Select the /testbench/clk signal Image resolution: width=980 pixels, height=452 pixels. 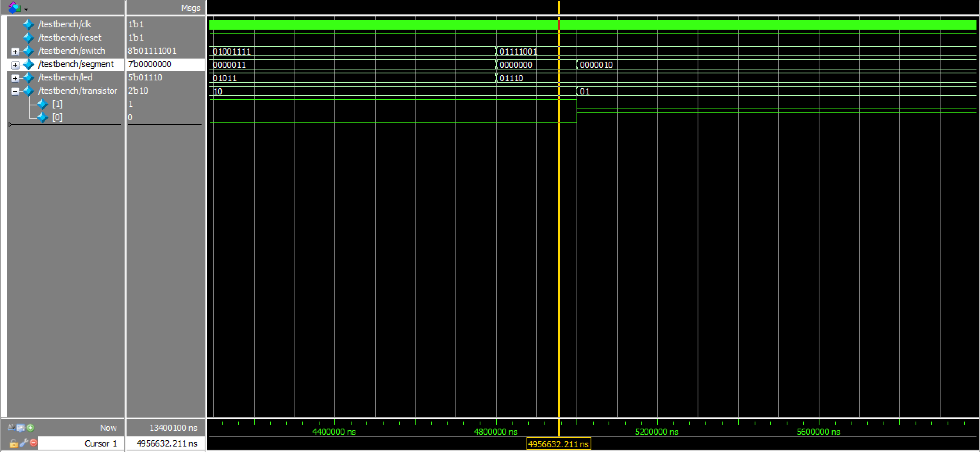(64, 24)
